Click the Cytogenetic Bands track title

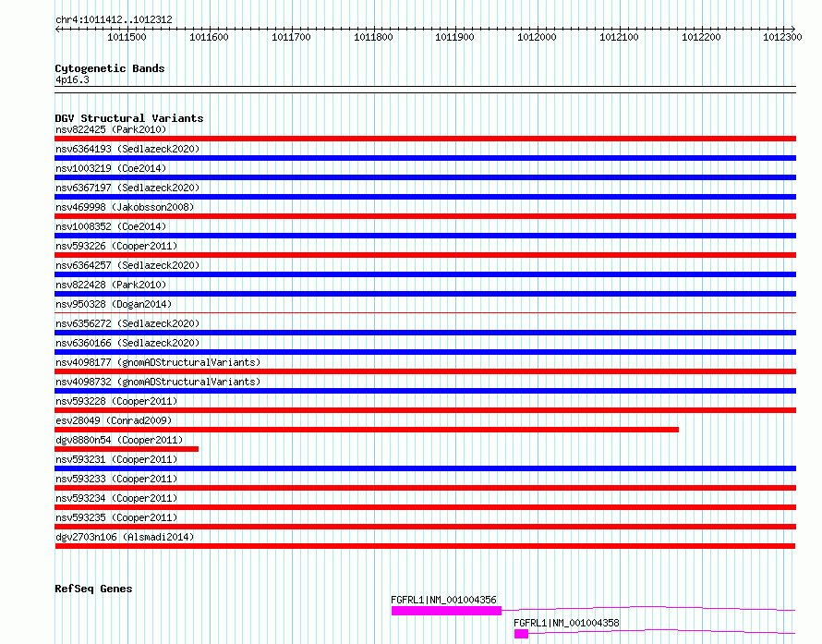pyautogui.click(x=110, y=68)
